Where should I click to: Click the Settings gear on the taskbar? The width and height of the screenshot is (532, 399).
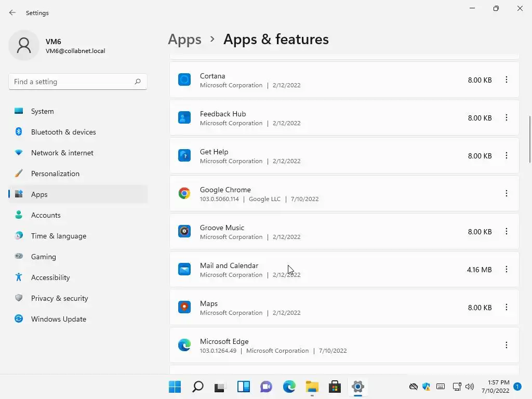[357, 387]
